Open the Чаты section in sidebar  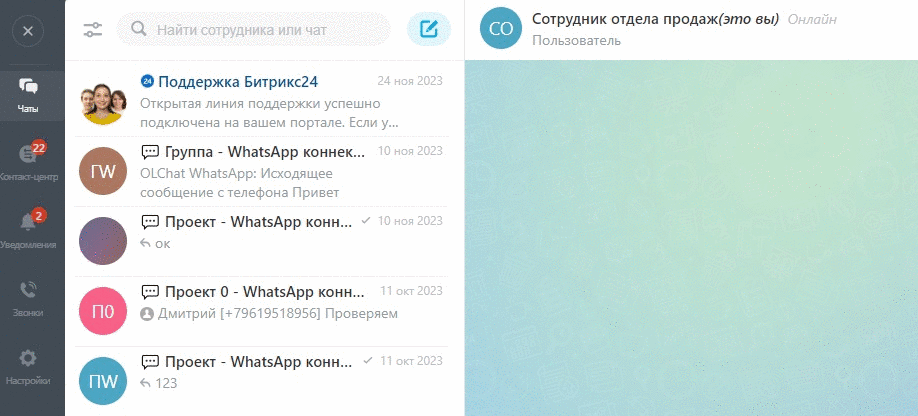pyautogui.click(x=29, y=95)
